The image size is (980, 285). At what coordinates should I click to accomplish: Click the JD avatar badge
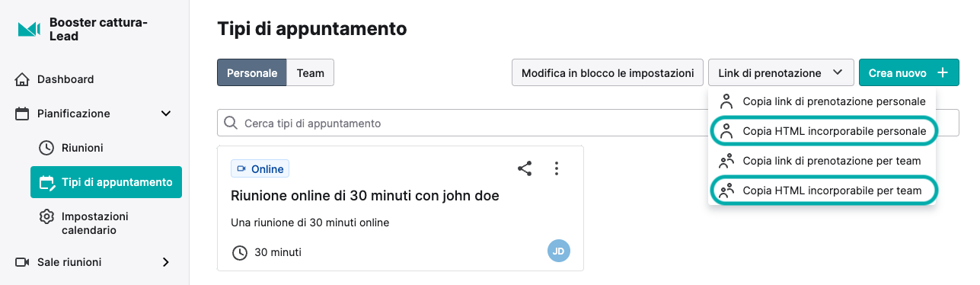(558, 251)
